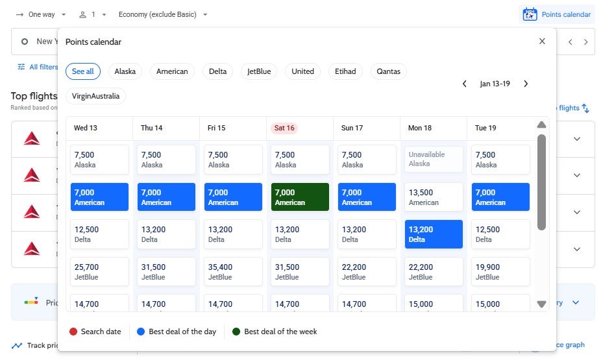Open the passengers count dropdown

[x=93, y=15]
